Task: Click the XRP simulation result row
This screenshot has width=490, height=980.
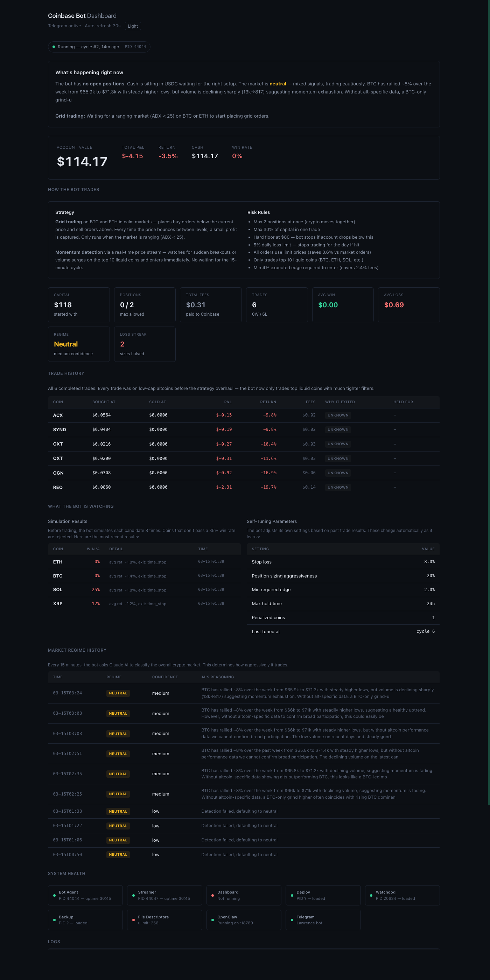Action: pyautogui.click(x=145, y=604)
